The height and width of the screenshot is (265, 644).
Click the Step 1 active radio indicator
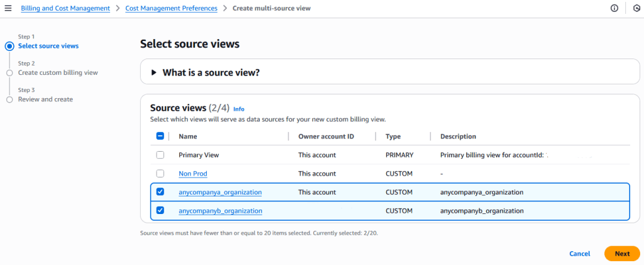[9, 46]
